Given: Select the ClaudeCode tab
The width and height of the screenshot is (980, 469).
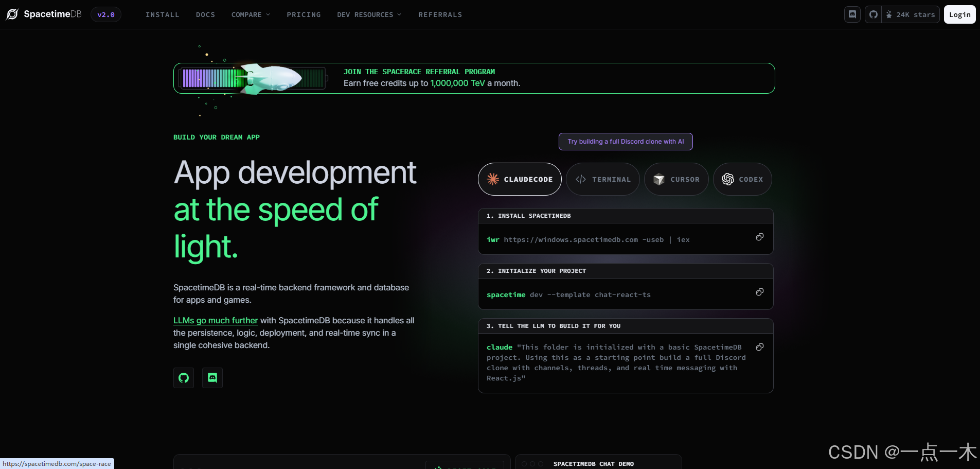Looking at the screenshot, I should pyautogui.click(x=520, y=179).
